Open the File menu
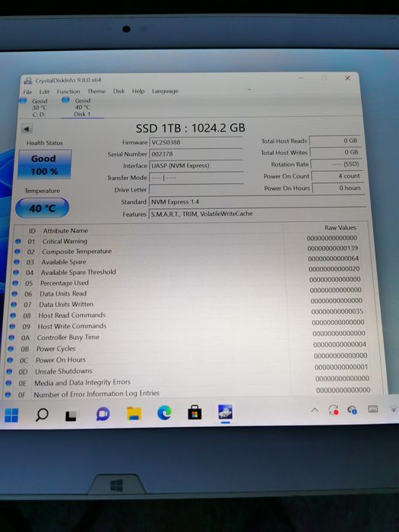The image size is (399, 532). coord(27,92)
